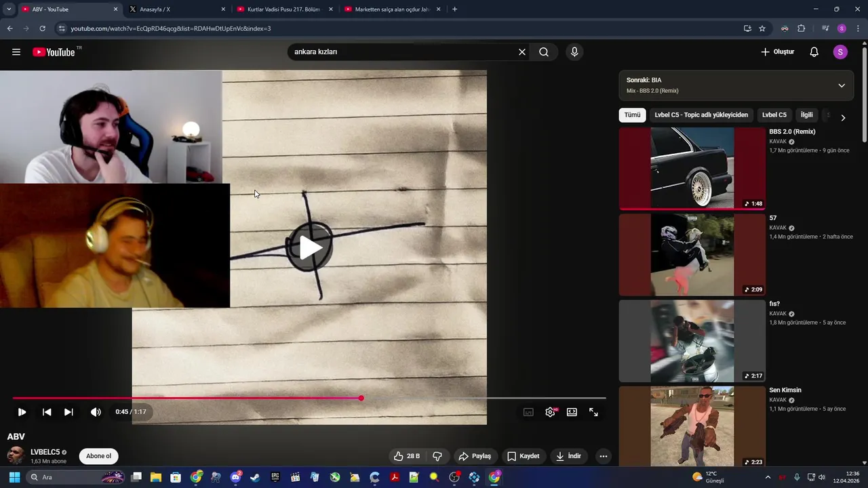Select the Lvbel C5 filter chip
Screen dimensions: 868x488
pos(774,115)
